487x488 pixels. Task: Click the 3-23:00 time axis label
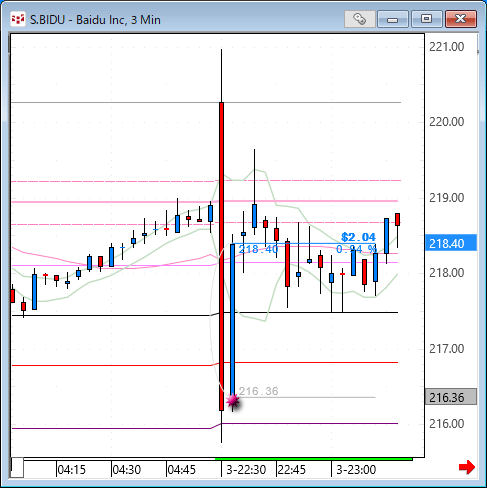point(356,470)
